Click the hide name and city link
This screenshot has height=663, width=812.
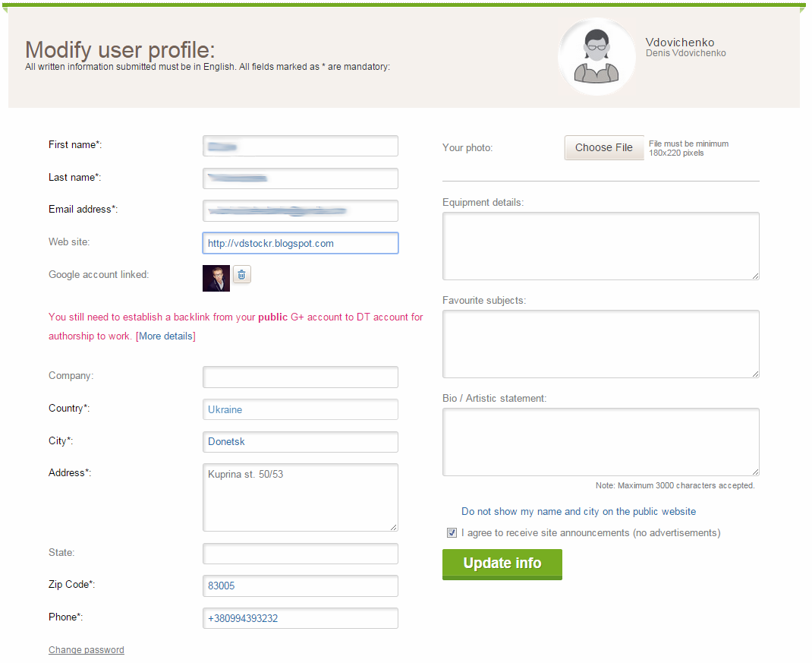[578, 512]
